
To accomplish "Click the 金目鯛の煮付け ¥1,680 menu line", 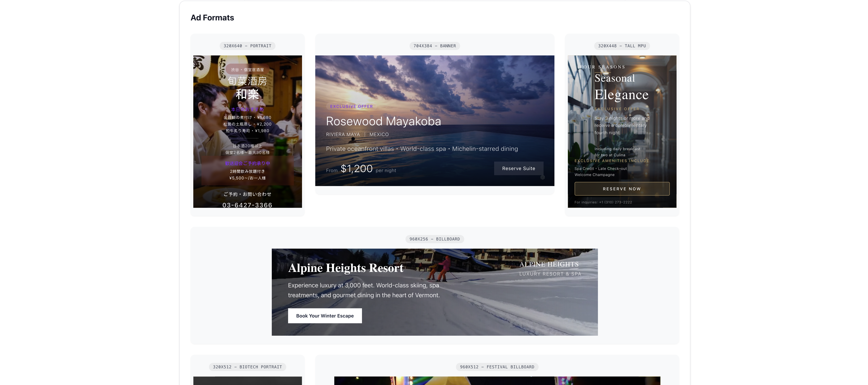I will click(x=247, y=118).
